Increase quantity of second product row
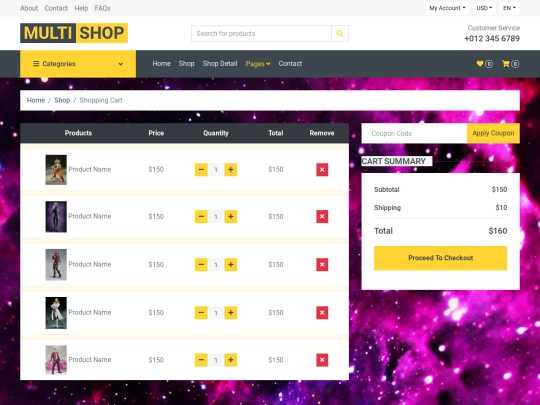The image size is (540, 405). [x=231, y=217]
